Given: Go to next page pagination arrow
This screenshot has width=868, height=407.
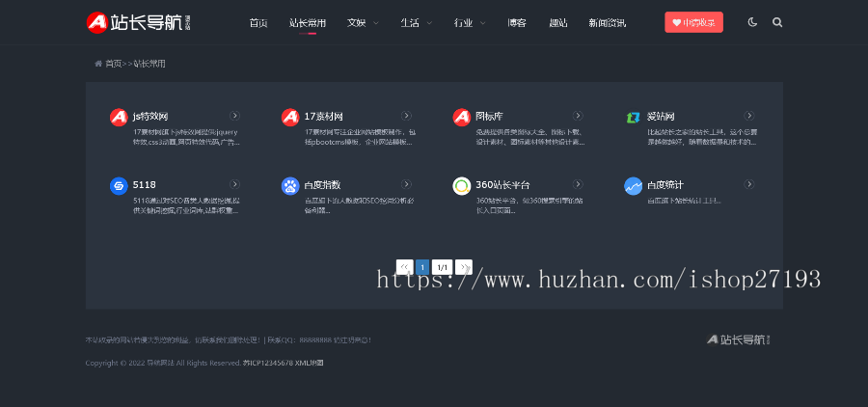Looking at the screenshot, I should coord(464,267).
